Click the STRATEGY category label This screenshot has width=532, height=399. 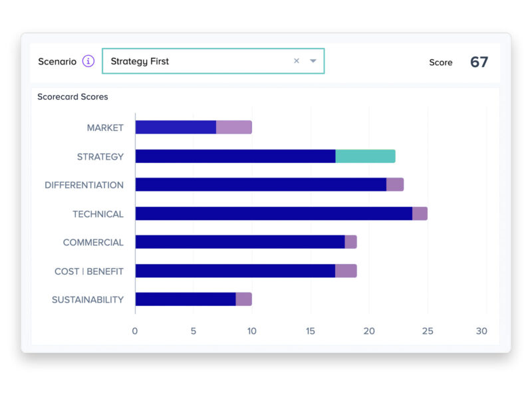click(100, 157)
